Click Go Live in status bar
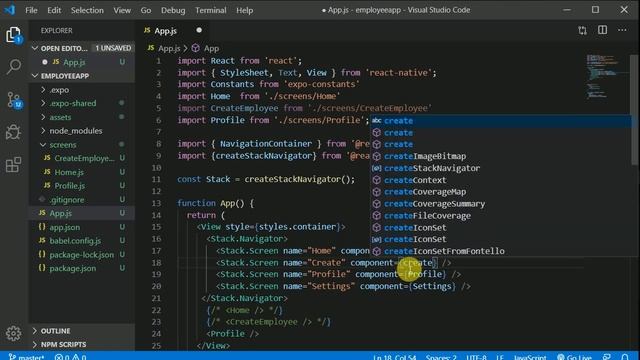Image resolution: width=640 pixels, height=360 pixels. [x=575, y=357]
